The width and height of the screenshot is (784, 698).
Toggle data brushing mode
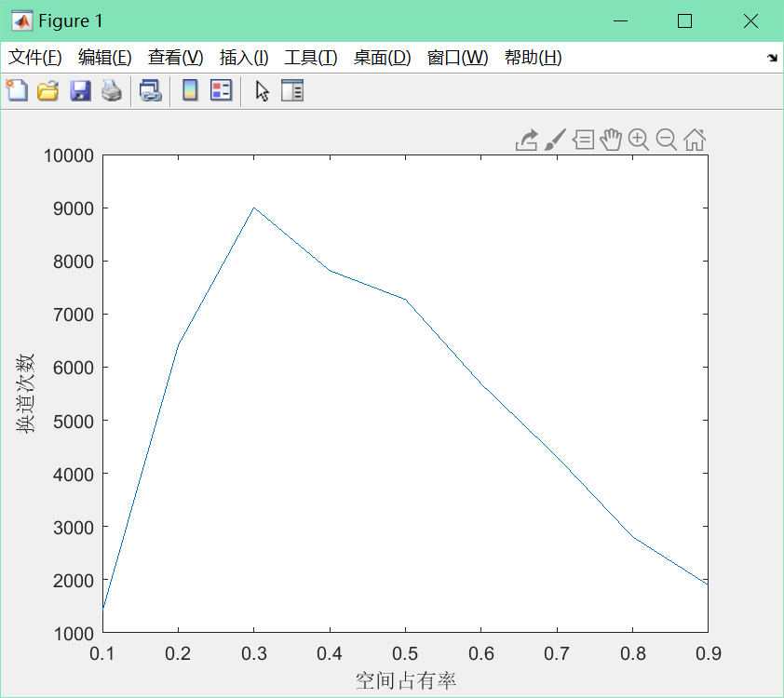click(554, 140)
